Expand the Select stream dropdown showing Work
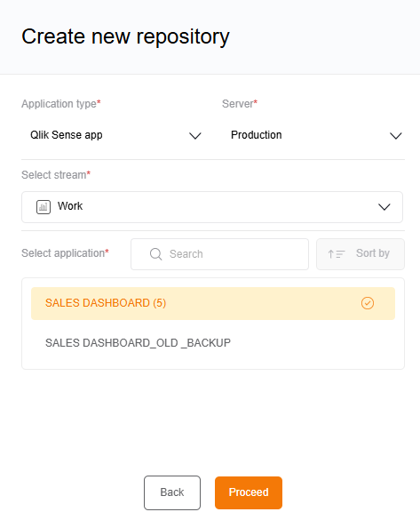 [x=212, y=207]
